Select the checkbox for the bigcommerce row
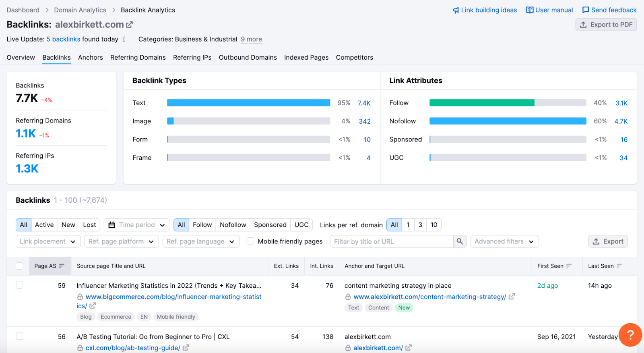The height and width of the screenshot is (353, 644). click(19, 285)
